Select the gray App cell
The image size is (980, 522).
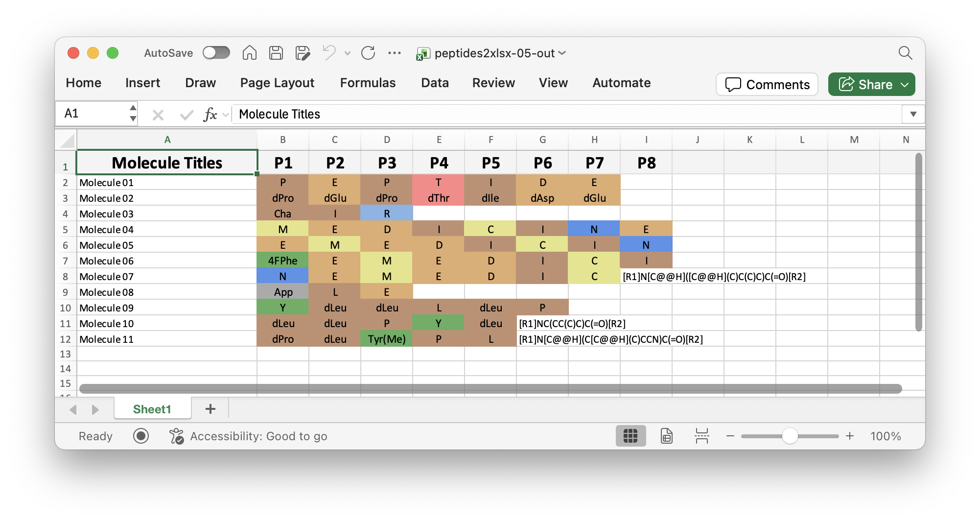tap(283, 292)
